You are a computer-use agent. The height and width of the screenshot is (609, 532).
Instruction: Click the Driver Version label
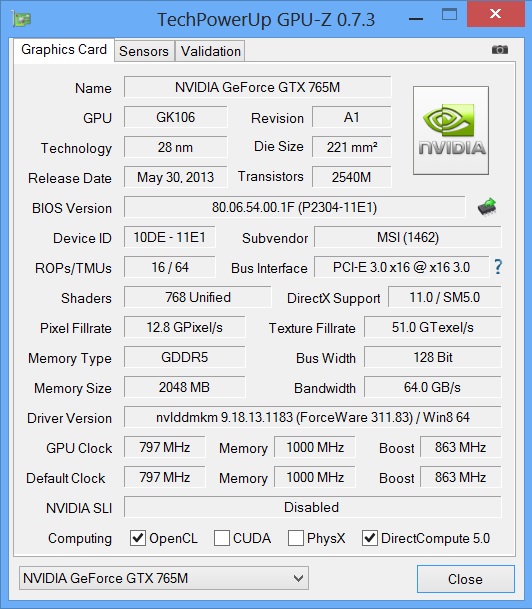click(70, 418)
